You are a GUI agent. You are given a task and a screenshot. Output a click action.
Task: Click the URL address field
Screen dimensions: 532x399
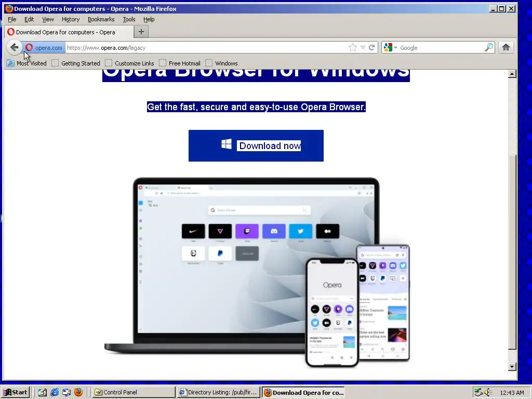click(x=207, y=47)
